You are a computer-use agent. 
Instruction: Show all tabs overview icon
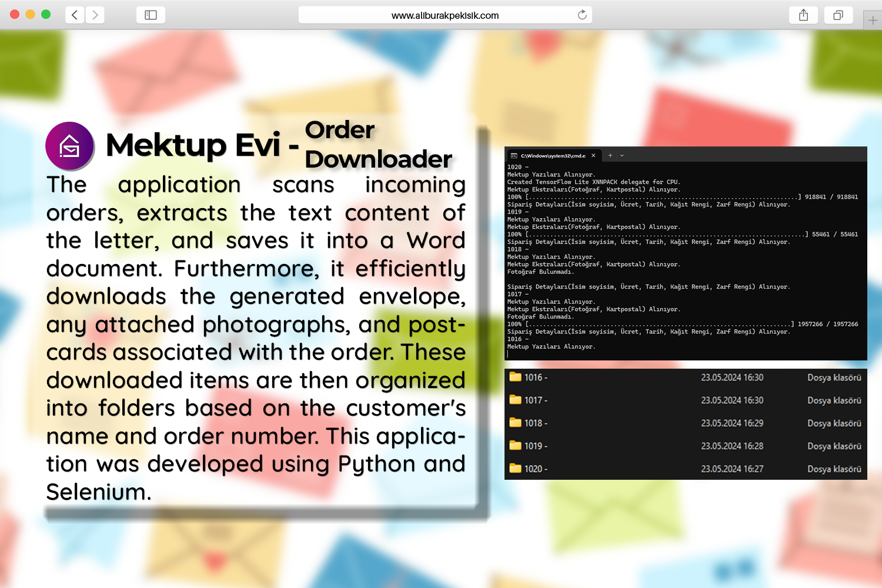[838, 15]
